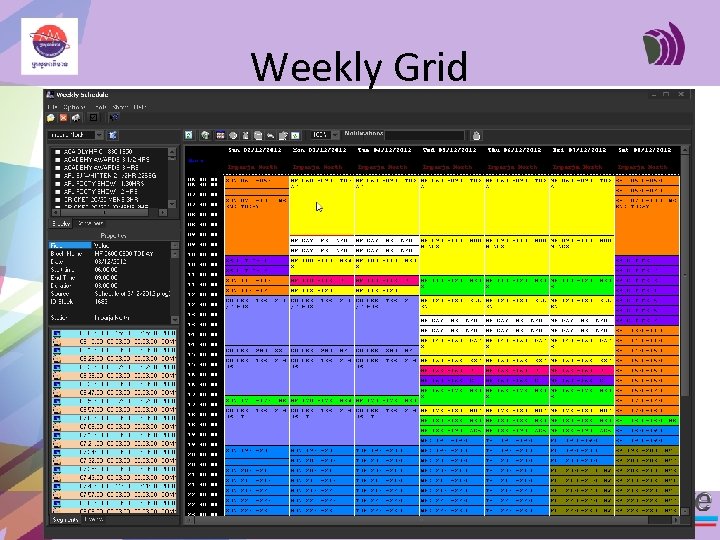Click the Tue 04/12/2012 column header
This screenshot has height=540, width=720.
point(385,150)
